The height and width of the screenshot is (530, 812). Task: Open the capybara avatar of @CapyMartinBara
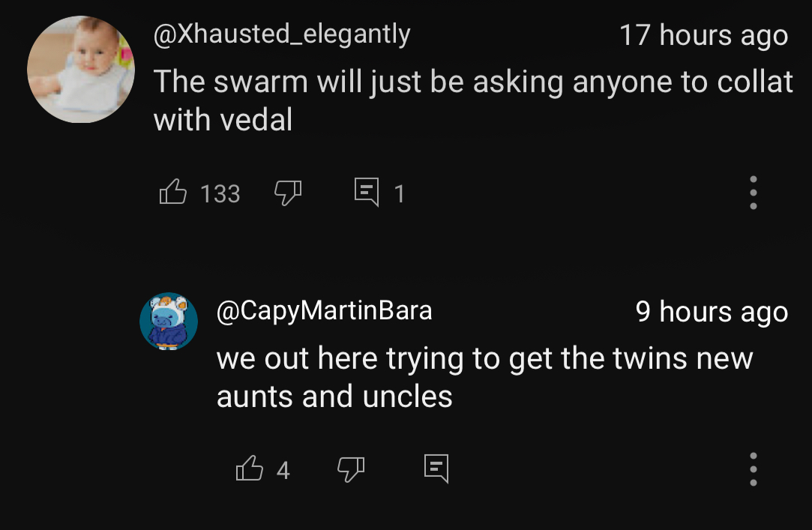coord(169,322)
